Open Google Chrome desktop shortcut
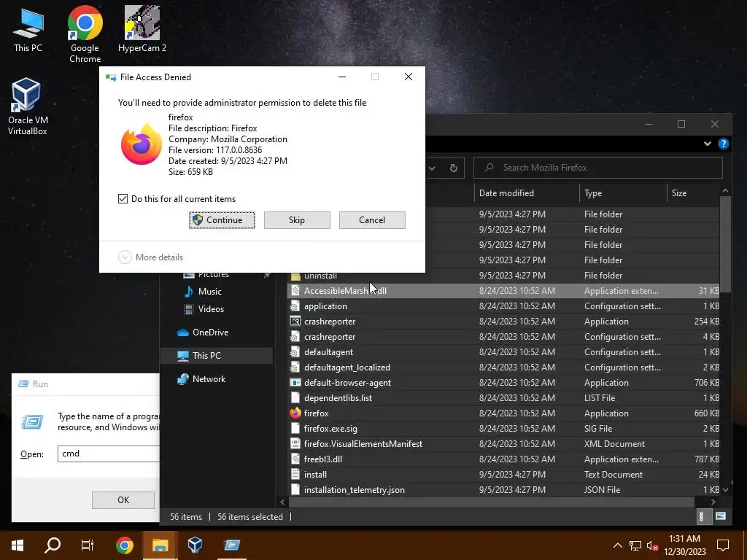Image resolution: width=747 pixels, height=560 pixels. [x=85, y=34]
